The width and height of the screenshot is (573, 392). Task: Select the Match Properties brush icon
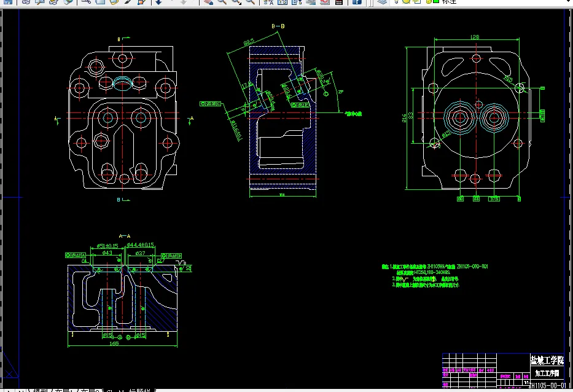[128, 2]
